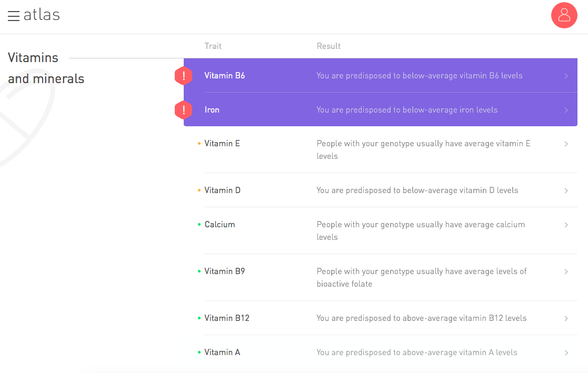Viewport: 588px width, 373px height.
Task: Click the Vitamins and minerals heading
Action: tap(46, 68)
